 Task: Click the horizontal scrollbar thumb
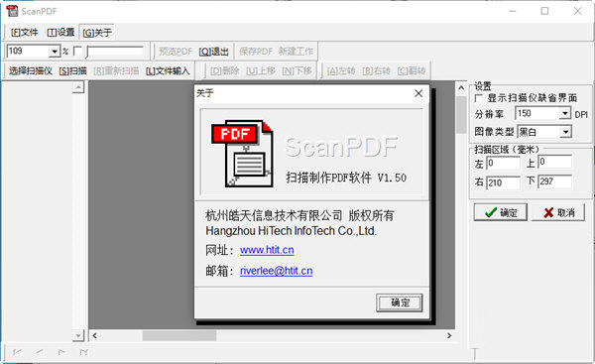pyautogui.click(x=179, y=335)
